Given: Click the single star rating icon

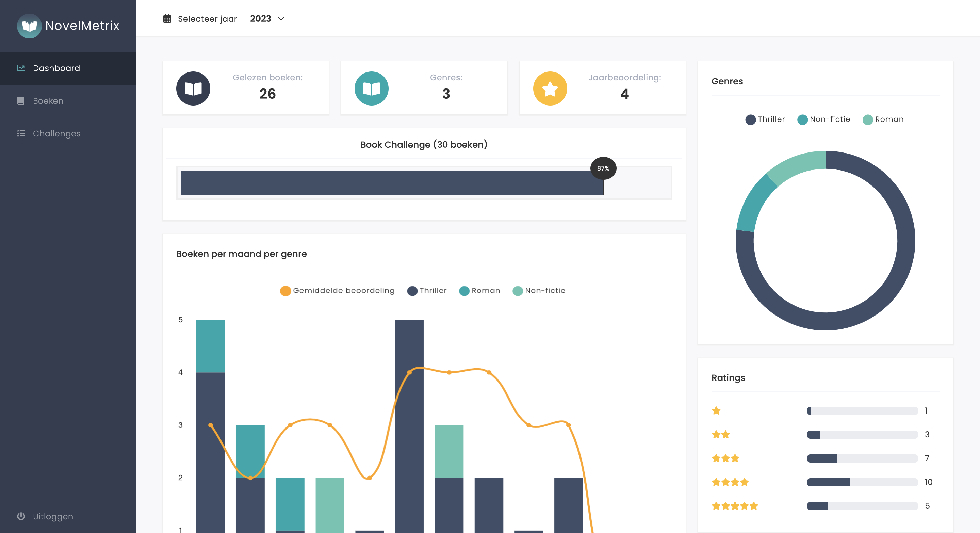Looking at the screenshot, I should [716, 410].
